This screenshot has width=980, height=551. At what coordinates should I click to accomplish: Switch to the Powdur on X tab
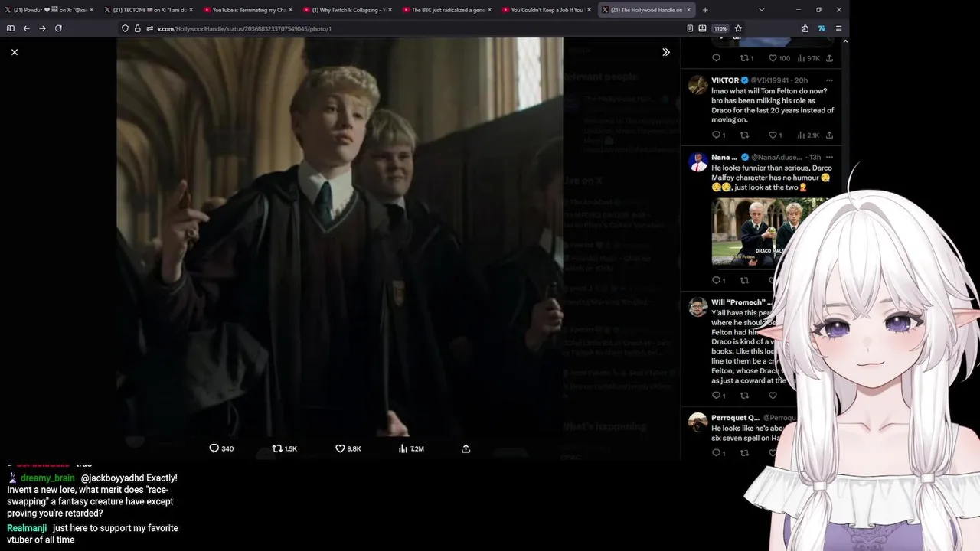(49, 10)
